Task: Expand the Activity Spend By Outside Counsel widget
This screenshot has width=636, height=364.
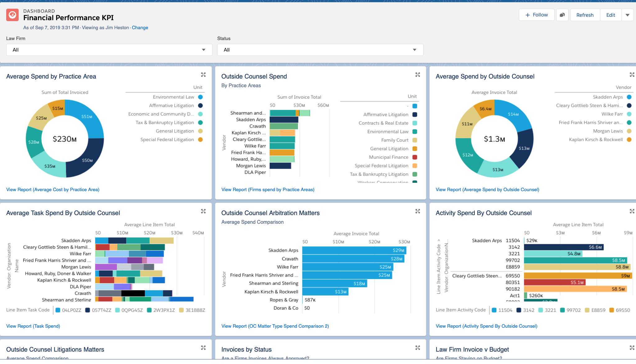Action: [x=632, y=211]
